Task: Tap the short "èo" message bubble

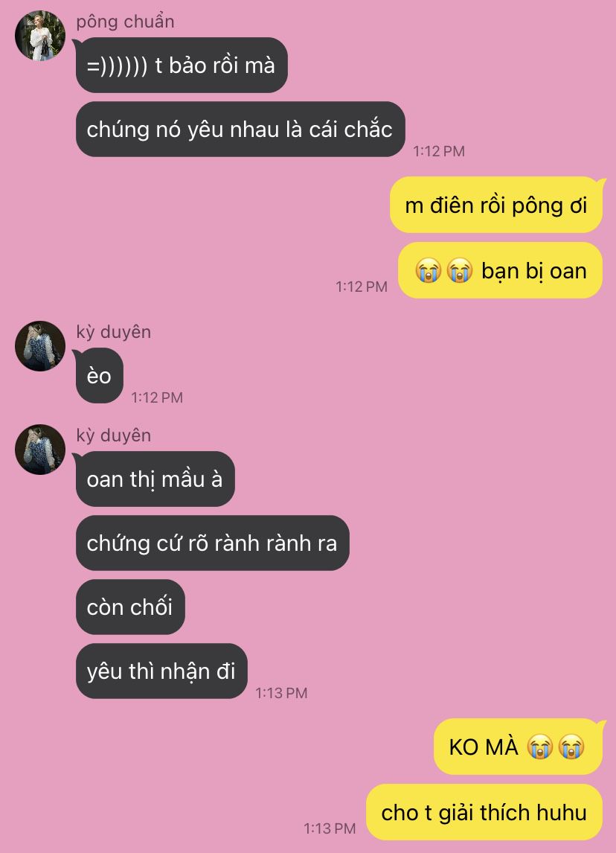Action: 99,376
